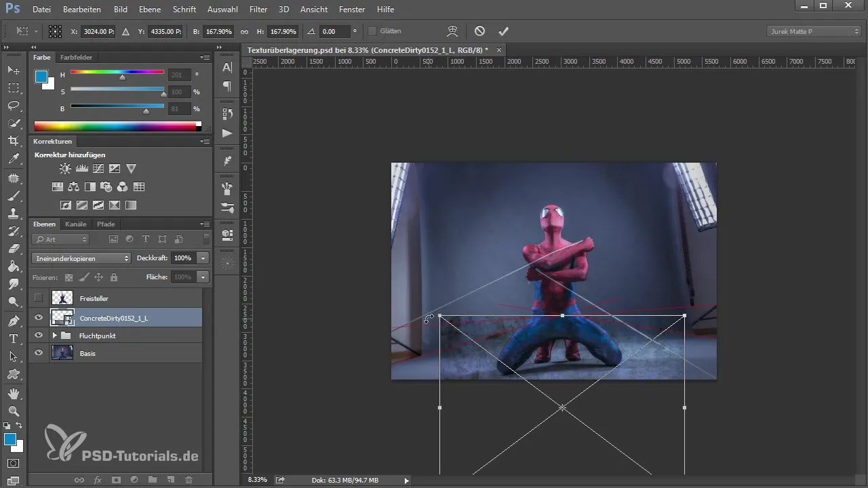
Task: Select the Clone Stamp tool
Action: 14,213
